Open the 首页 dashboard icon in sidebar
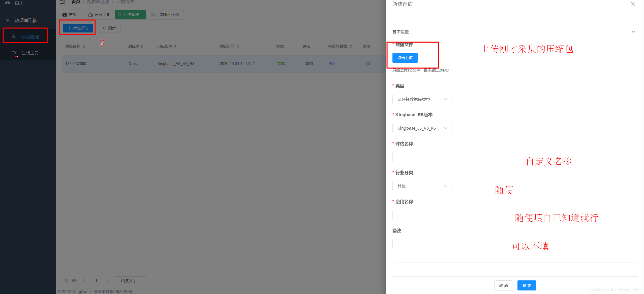Image resolution: width=644 pixels, height=294 pixels. [x=8, y=2]
